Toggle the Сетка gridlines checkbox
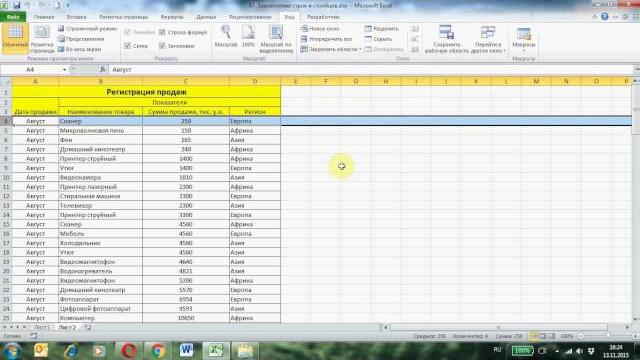 pos(127,46)
